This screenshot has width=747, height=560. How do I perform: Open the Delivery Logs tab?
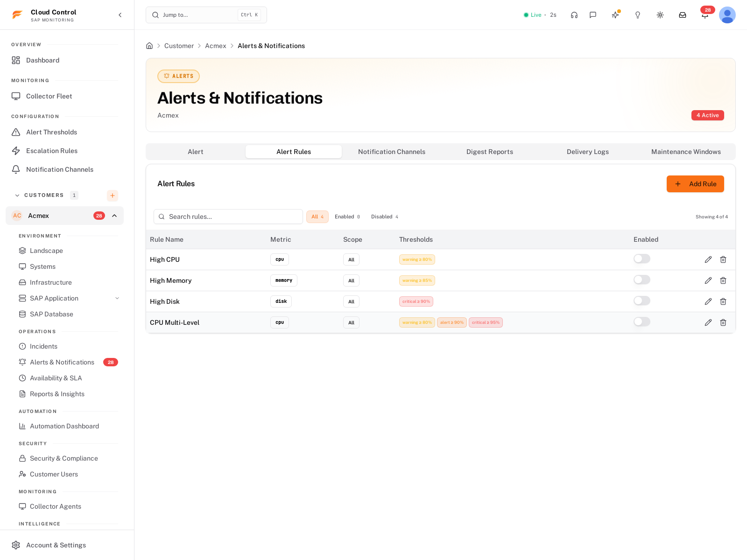point(588,152)
